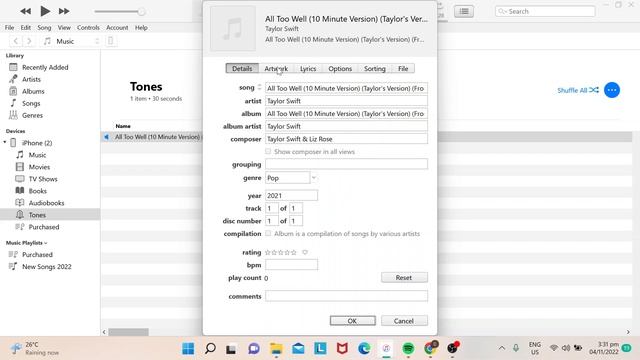The image size is (640, 360).
Task: Open the File menu
Action: point(9,28)
